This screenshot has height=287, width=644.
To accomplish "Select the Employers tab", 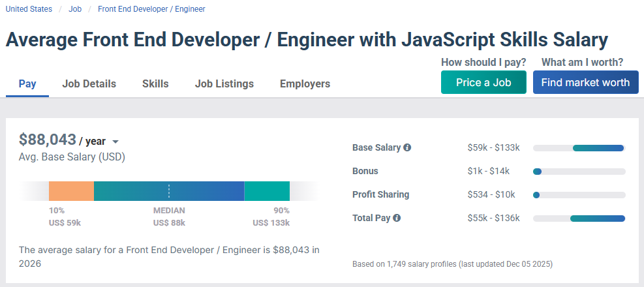I will pos(305,83).
